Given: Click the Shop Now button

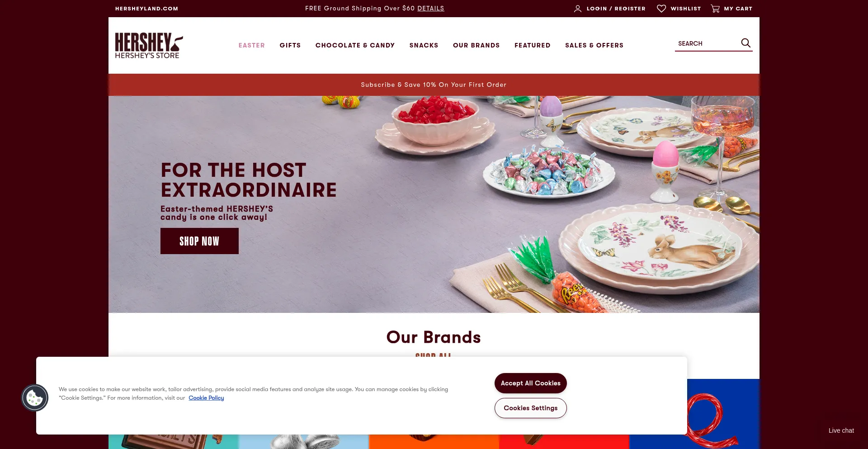Looking at the screenshot, I should (x=199, y=241).
